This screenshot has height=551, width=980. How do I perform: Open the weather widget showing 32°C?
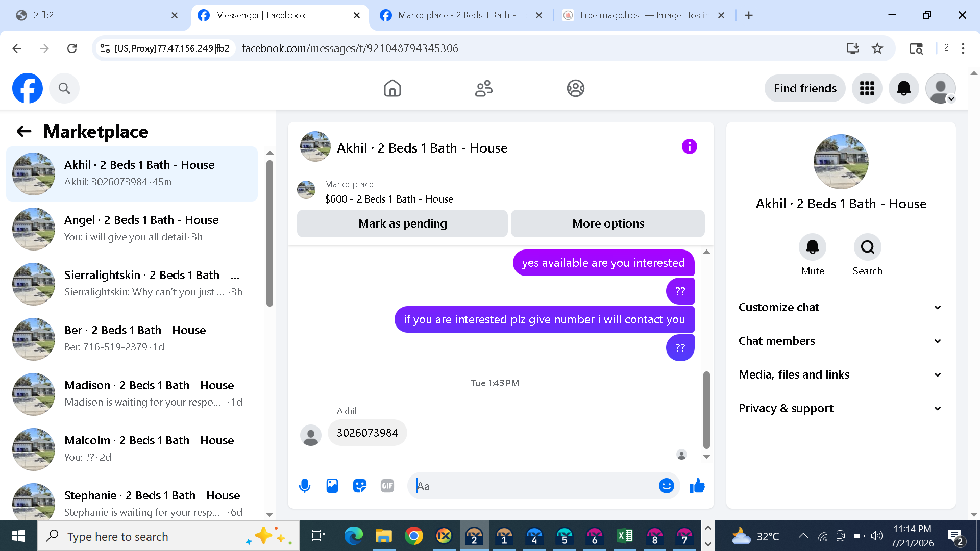[x=755, y=536]
